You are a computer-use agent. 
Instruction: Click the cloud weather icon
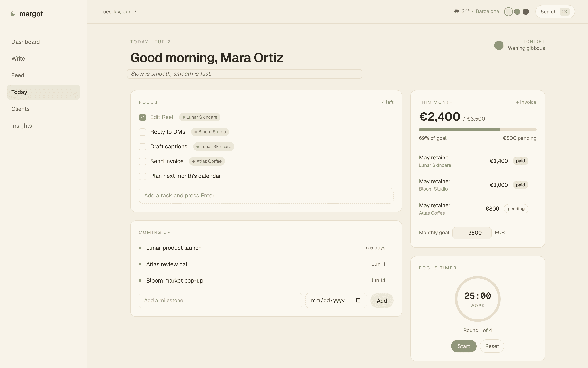click(457, 11)
